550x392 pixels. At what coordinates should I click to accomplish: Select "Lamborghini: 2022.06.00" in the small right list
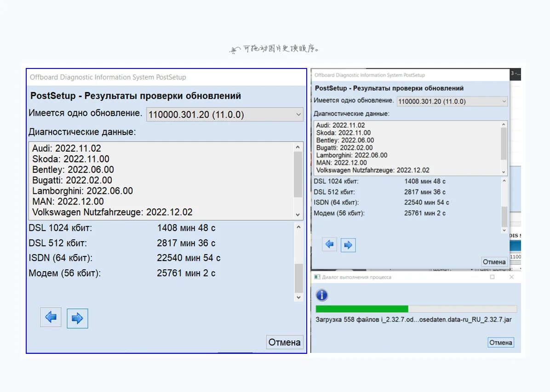(352, 155)
